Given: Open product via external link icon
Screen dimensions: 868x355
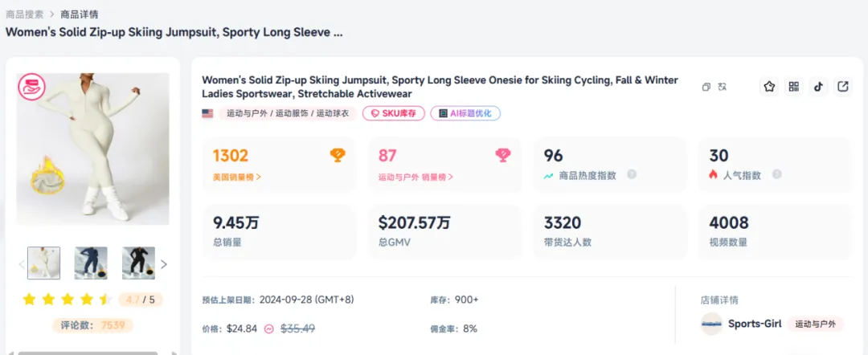Looking at the screenshot, I should click(x=843, y=87).
